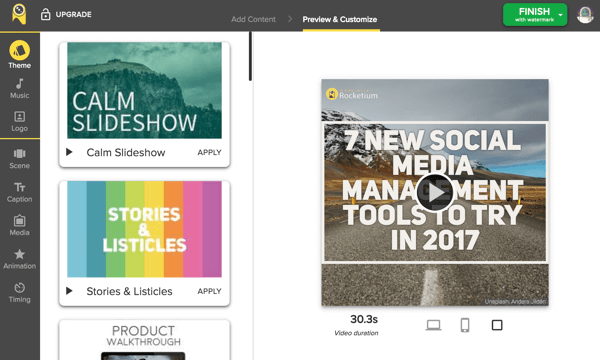The image size is (600, 360).
Task: Go to the Add Content step
Action: (x=253, y=19)
